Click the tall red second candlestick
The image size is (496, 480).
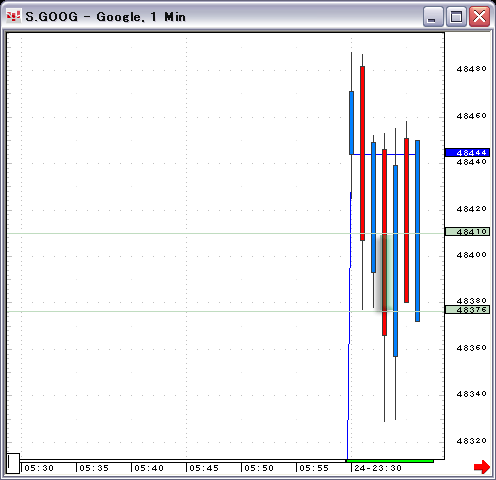coord(362,153)
